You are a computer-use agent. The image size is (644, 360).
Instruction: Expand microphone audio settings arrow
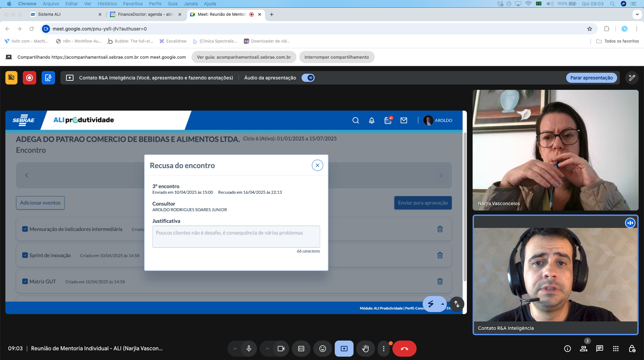(235, 349)
